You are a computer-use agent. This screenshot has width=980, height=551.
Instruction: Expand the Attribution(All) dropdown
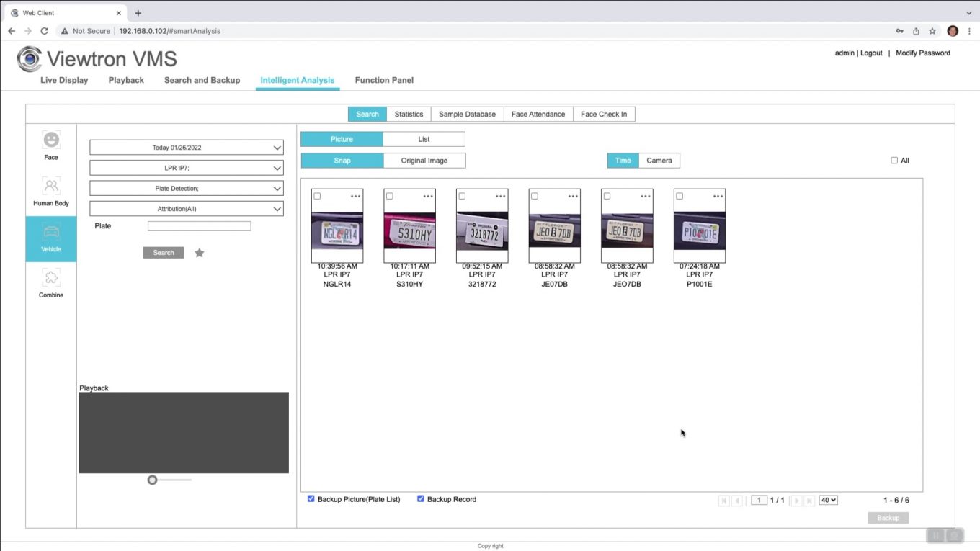[x=186, y=208]
